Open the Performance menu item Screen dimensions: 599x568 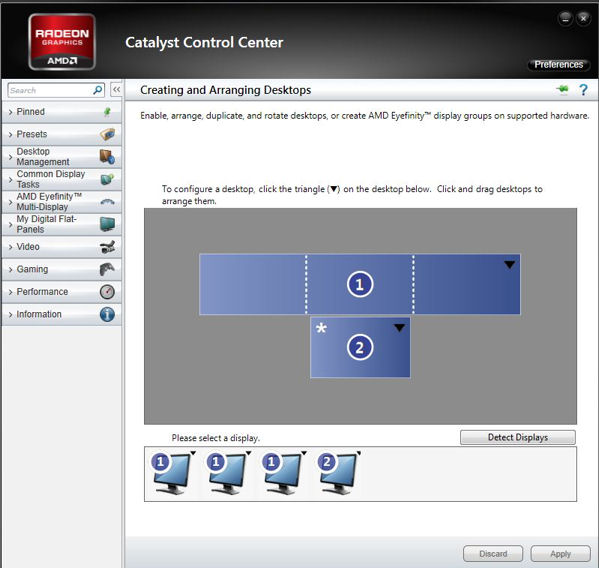[x=62, y=292]
